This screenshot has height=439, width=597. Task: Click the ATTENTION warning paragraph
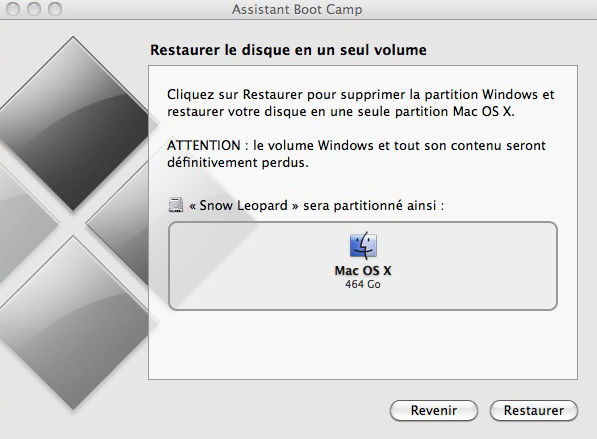pos(356,154)
